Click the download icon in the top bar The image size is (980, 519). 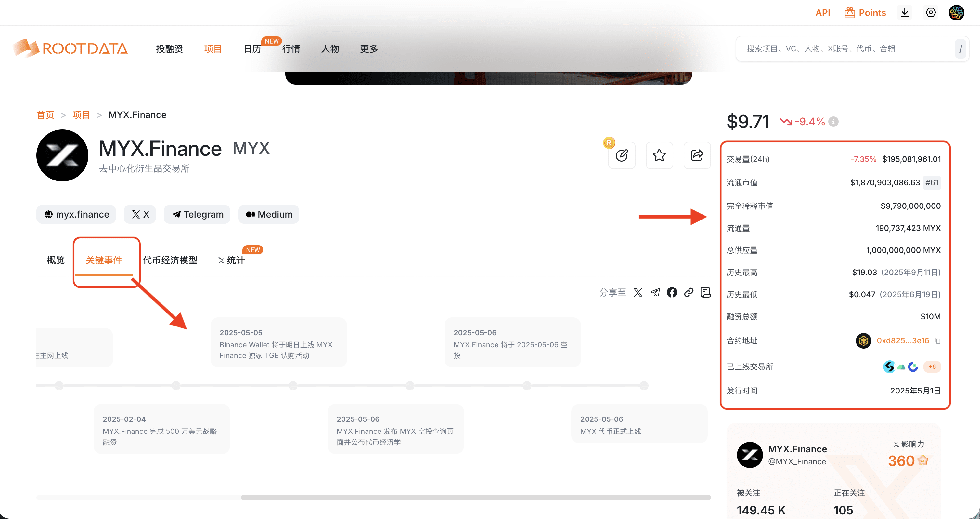pyautogui.click(x=905, y=13)
